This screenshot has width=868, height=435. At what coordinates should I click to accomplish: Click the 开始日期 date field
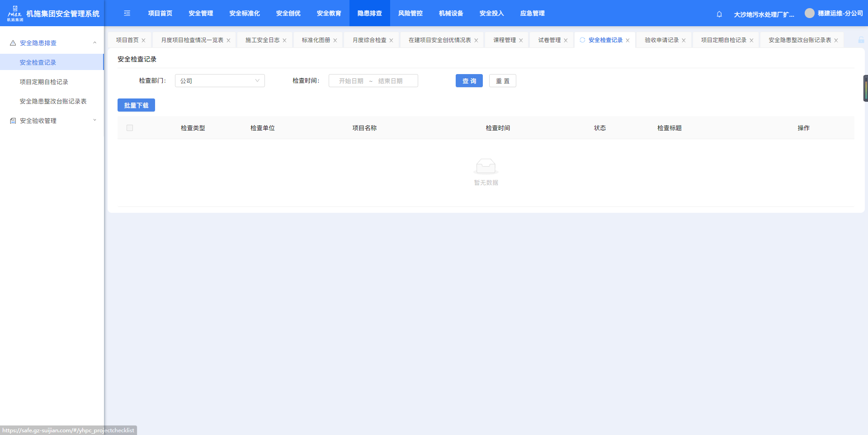coord(351,81)
